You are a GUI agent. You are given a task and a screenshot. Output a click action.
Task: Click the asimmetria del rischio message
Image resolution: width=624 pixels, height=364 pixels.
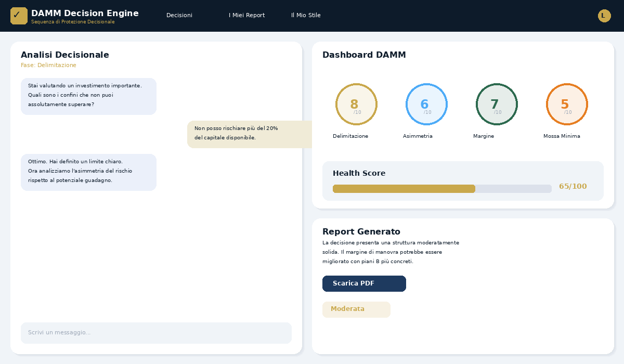88,172
